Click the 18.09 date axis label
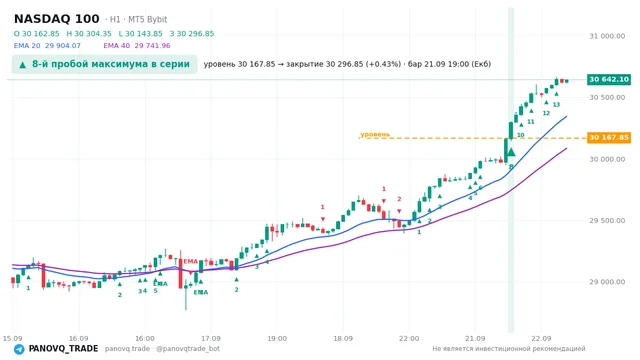The image size is (640, 360). [343, 338]
